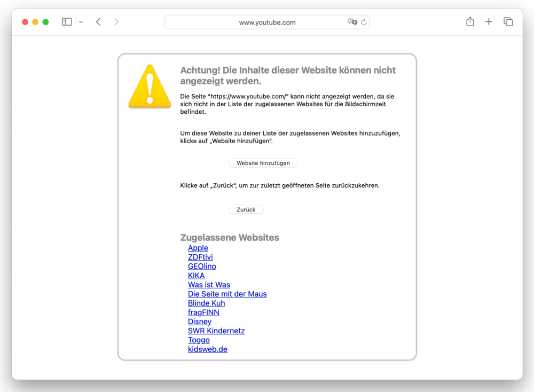Toggle the Safari sidebar icon

(x=67, y=22)
